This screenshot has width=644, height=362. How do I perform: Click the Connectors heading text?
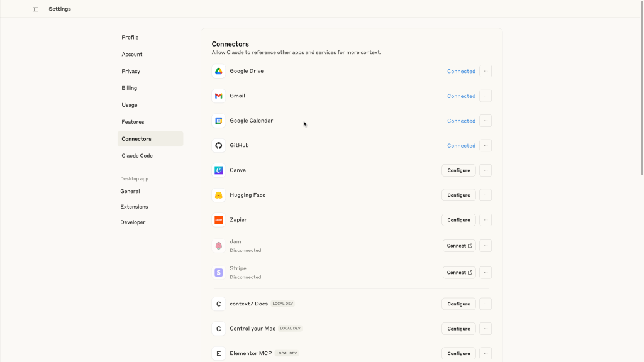coord(230,44)
